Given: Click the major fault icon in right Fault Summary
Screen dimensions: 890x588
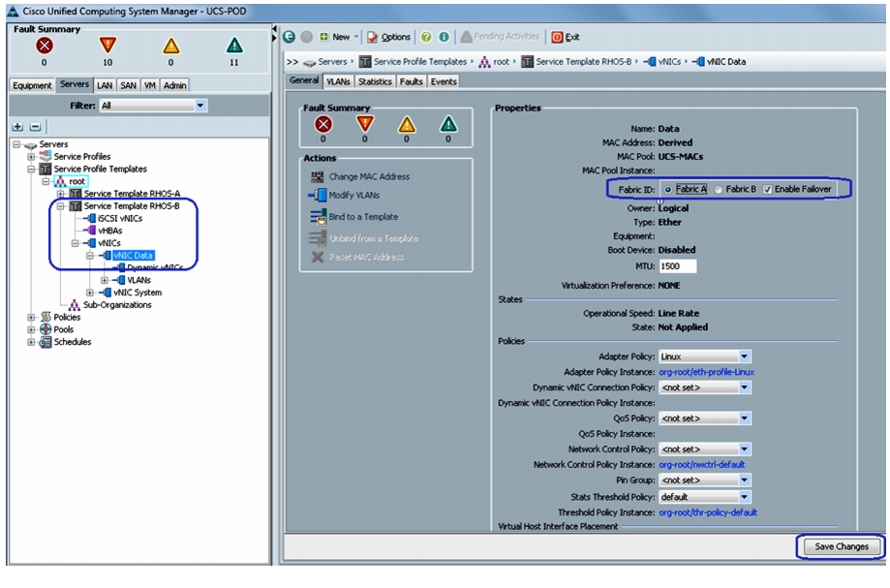Looking at the screenshot, I should [x=365, y=124].
